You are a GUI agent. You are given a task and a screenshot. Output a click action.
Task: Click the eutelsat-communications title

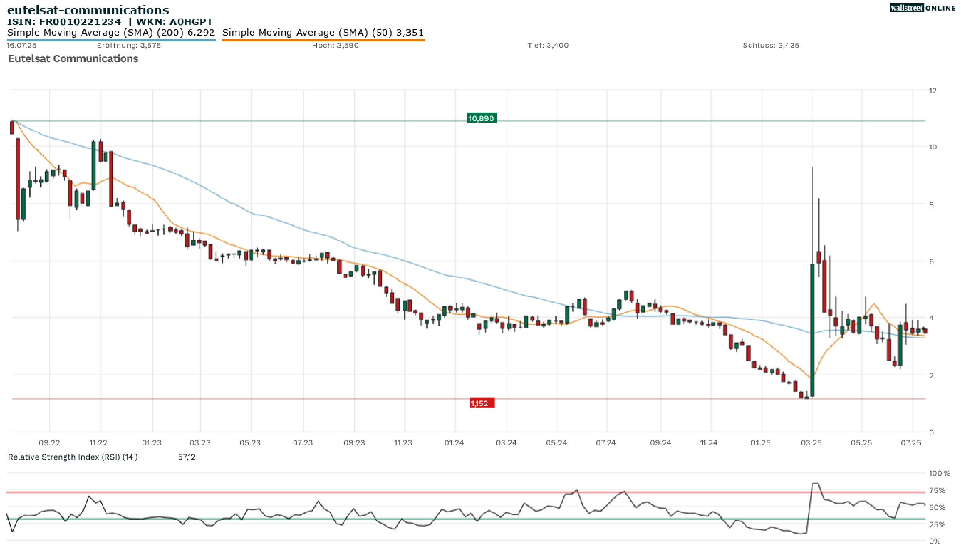[x=88, y=10]
